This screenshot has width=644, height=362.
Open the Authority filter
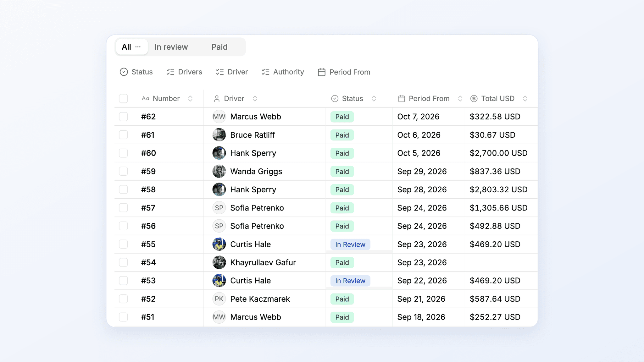283,72
